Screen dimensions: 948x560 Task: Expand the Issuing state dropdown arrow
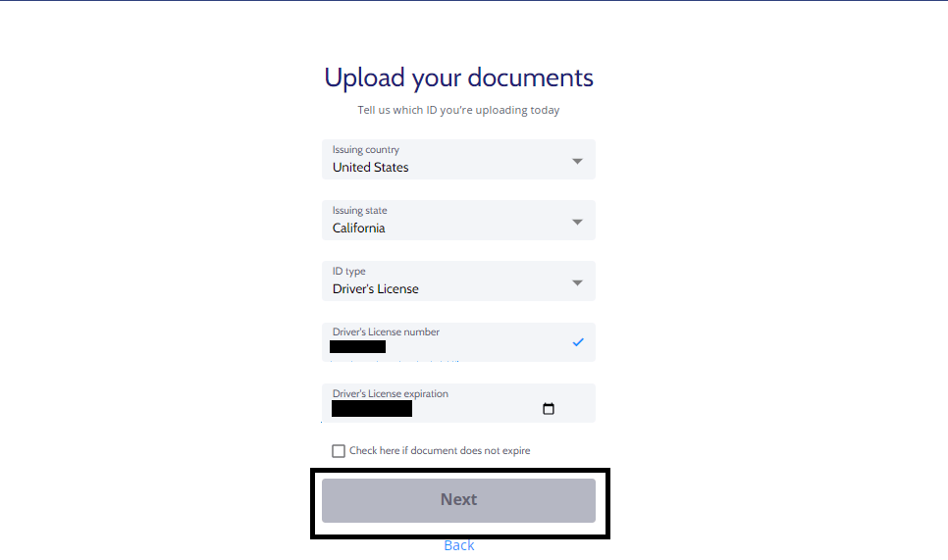577,223
